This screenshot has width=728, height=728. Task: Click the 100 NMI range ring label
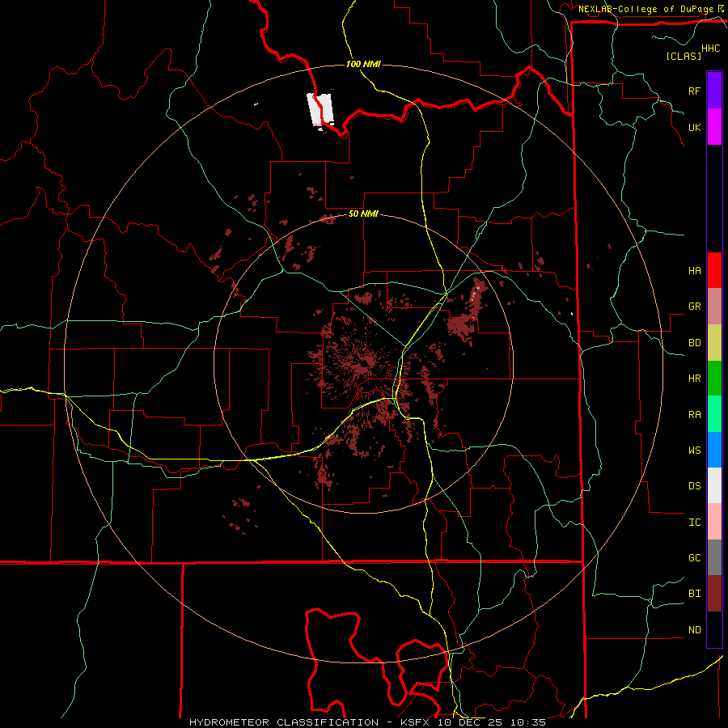[363, 64]
